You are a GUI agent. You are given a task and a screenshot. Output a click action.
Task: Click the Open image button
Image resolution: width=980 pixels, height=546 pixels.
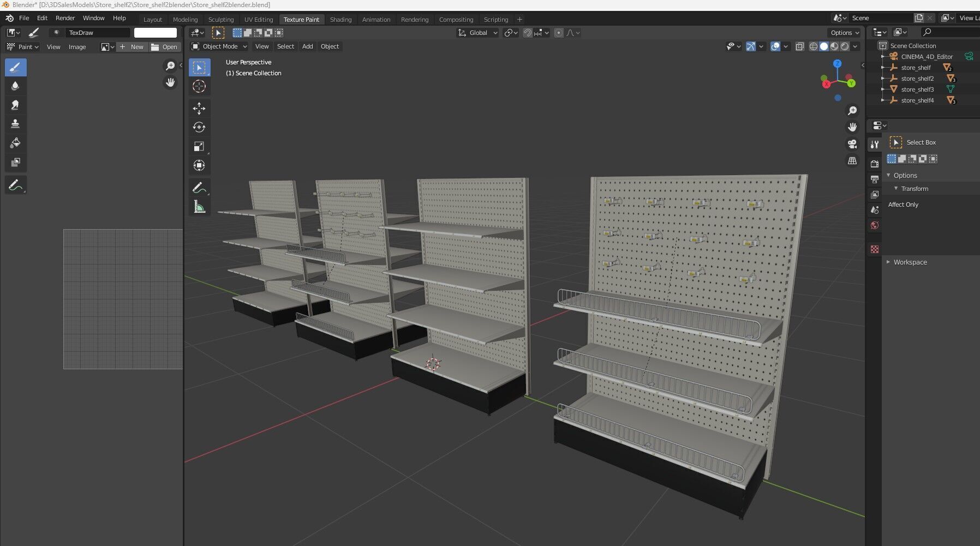coord(164,47)
